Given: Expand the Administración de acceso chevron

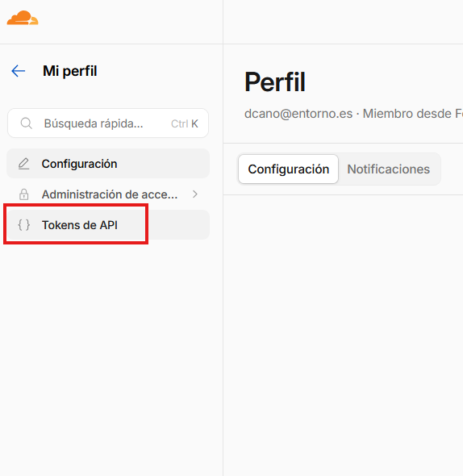Looking at the screenshot, I should 195,194.
